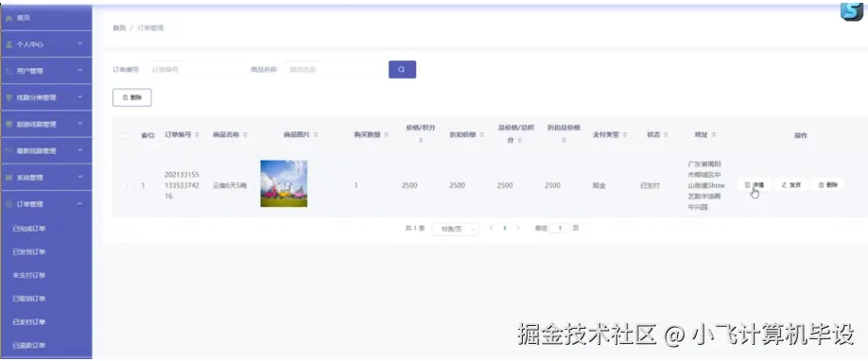
Task: Sort by 订单编号 column sort arrows
Action: click(x=197, y=134)
